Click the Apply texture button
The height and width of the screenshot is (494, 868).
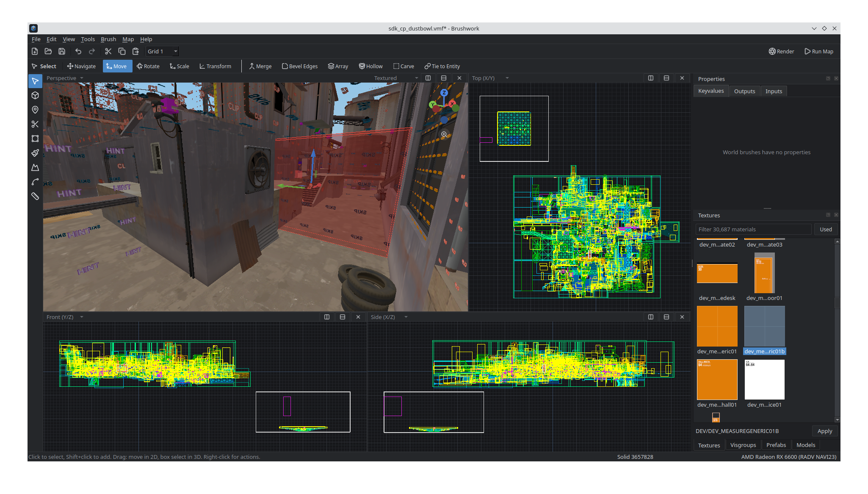825,431
